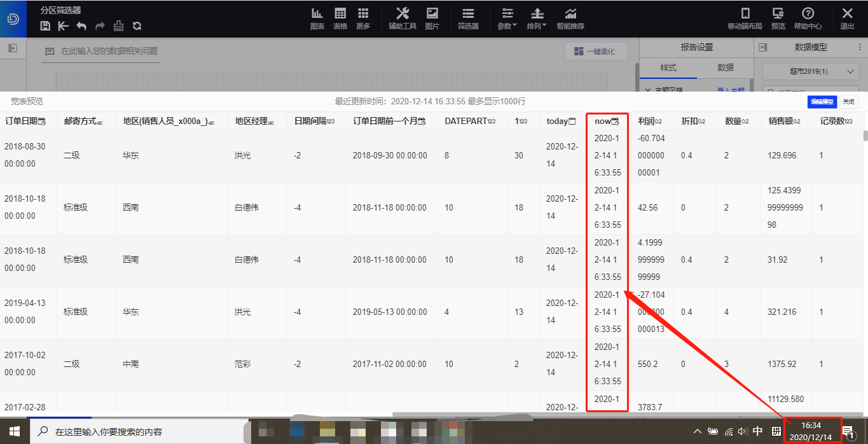
Task: Open the Windows notification center icon
Action: [848, 431]
